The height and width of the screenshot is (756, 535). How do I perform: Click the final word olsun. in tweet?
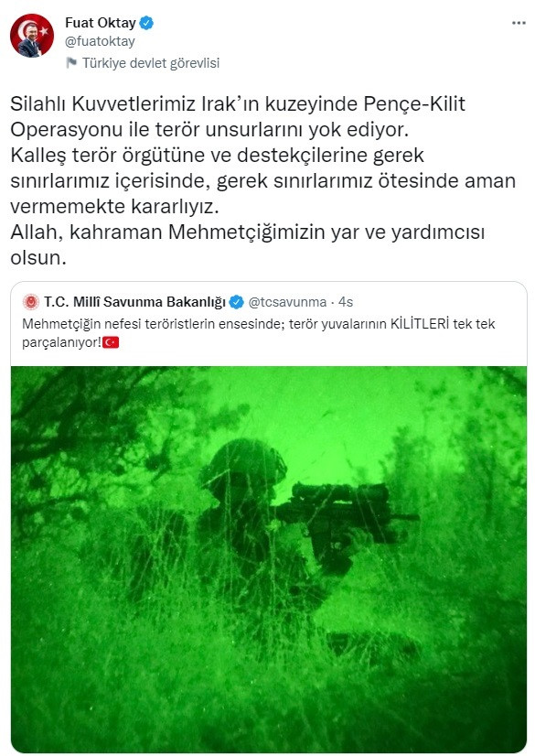[x=38, y=257]
